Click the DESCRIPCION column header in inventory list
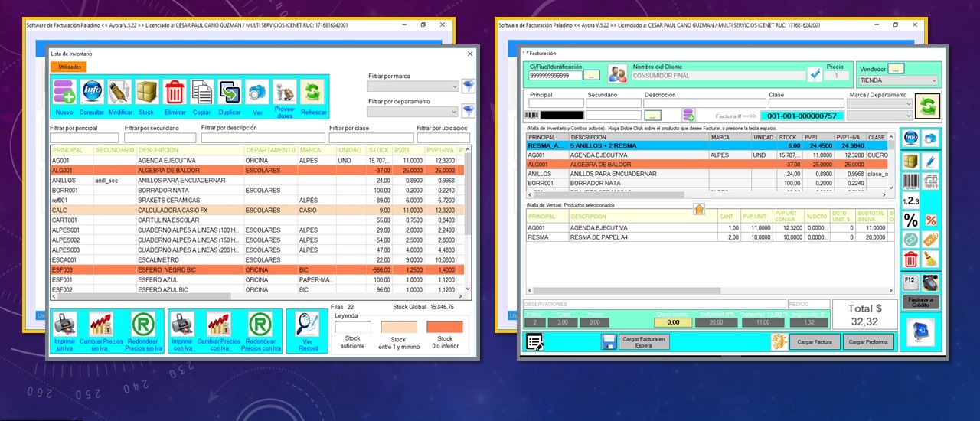 (189, 150)
